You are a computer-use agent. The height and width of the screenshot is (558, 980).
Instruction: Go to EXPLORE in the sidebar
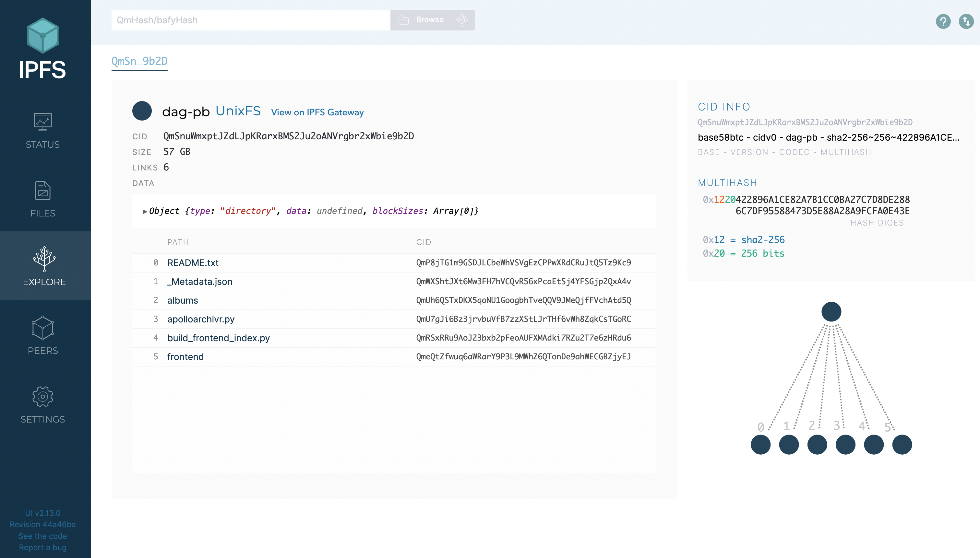tap(44, 282)
